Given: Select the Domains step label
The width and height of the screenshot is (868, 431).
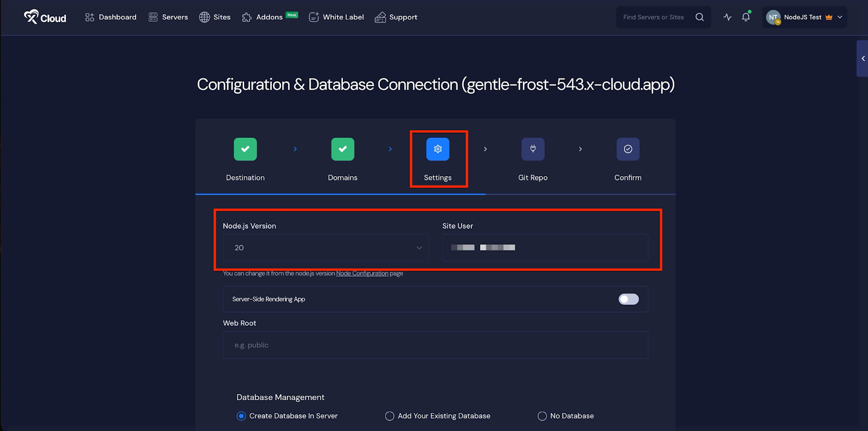Looking at the screenshot, I should tap(343, 178).
